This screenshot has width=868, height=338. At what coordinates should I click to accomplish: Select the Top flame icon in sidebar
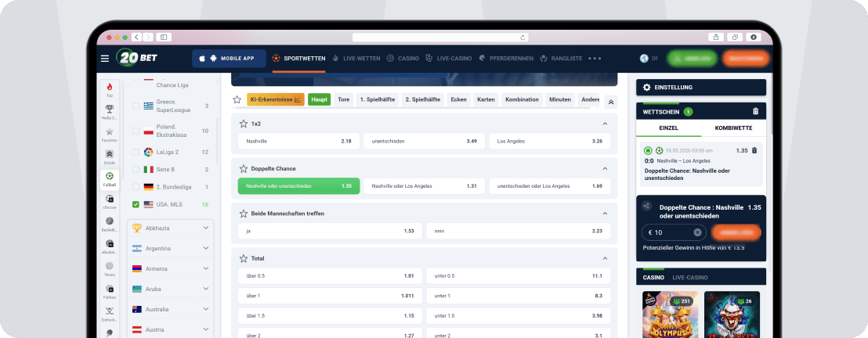click(x=110, y=87)
